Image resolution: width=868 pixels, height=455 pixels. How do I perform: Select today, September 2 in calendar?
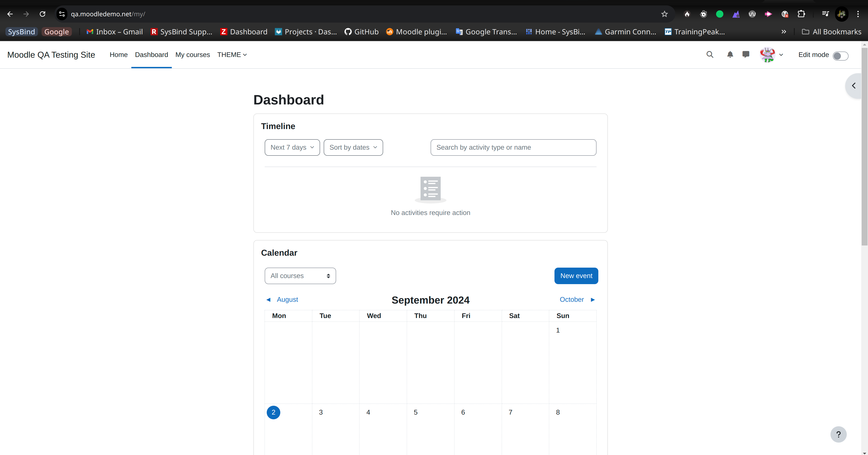click(x=273, y=412)
